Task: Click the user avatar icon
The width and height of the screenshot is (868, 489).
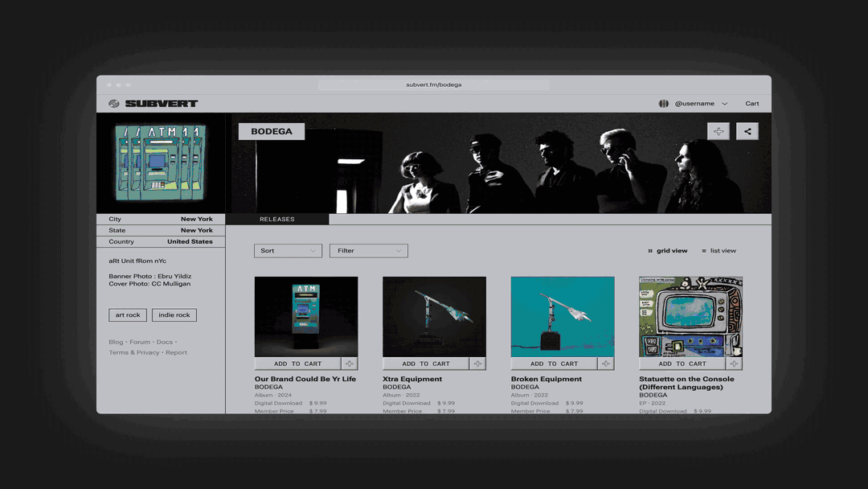Action: click(x=663, y=104)
